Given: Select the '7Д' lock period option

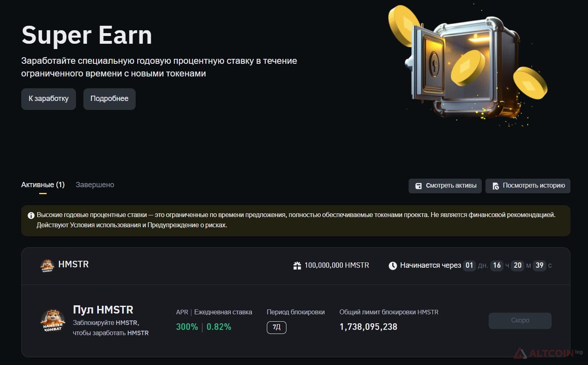Looking at the screenshot, I should [x=277, y=327].
